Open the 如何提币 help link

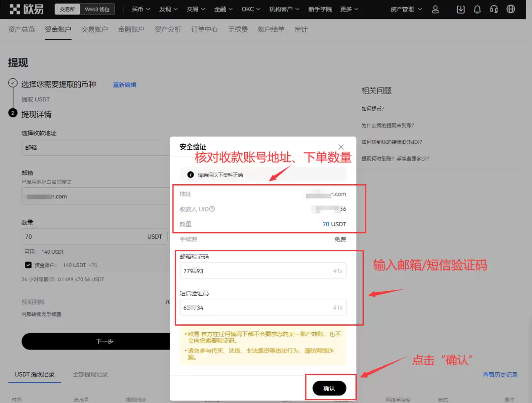tap(373, 108)
